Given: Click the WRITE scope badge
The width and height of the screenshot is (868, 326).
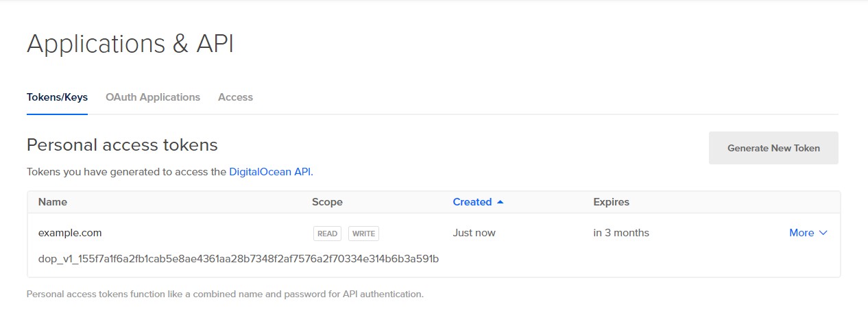Looking at the screenshot, I should (x=363, y=234).
